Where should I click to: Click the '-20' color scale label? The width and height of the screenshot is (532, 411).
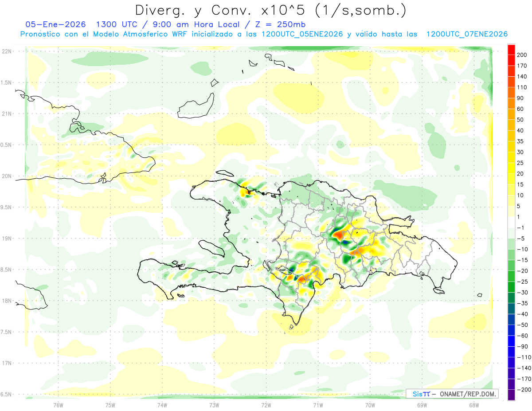pos(523,271)
